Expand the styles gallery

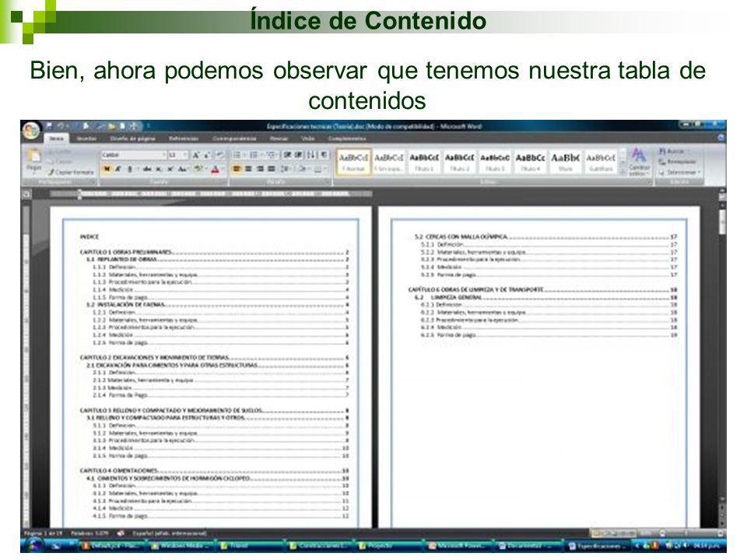click(622, 171)
